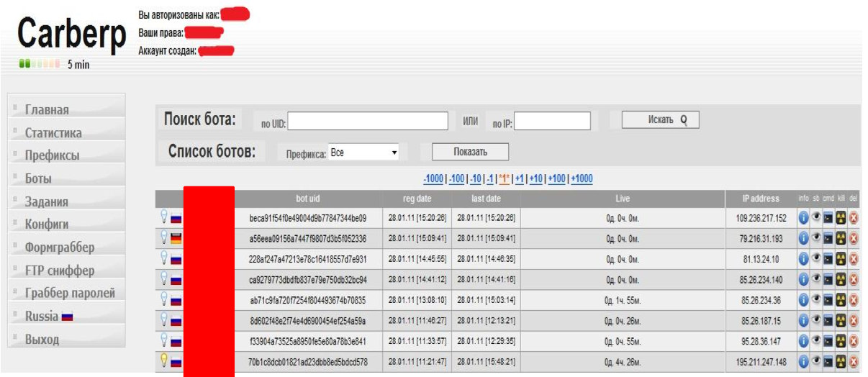Click red del icon for 195.211.247.148
Viewport: 868px width, 377px height.
click(854, 361)
